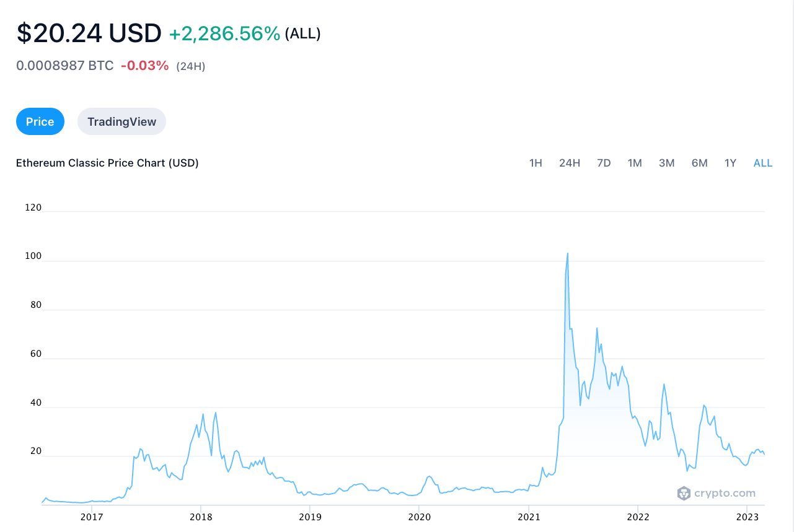Image resolution: width=794 pixels, height=532 pixels.
Task: Click the 2023 x-axis label
Action: [747, 517]
